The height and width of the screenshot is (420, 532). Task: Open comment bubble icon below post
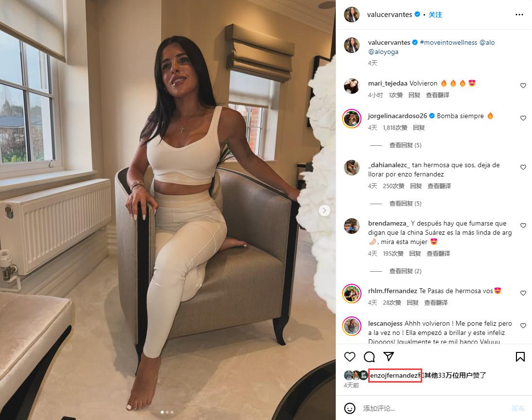pyautogui.click(x=369, y=357)
